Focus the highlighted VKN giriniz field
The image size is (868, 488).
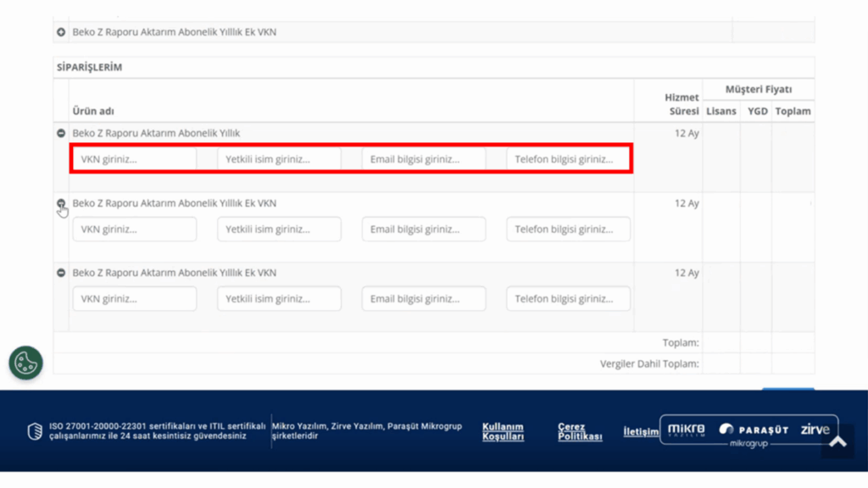(x=135, y=159)
